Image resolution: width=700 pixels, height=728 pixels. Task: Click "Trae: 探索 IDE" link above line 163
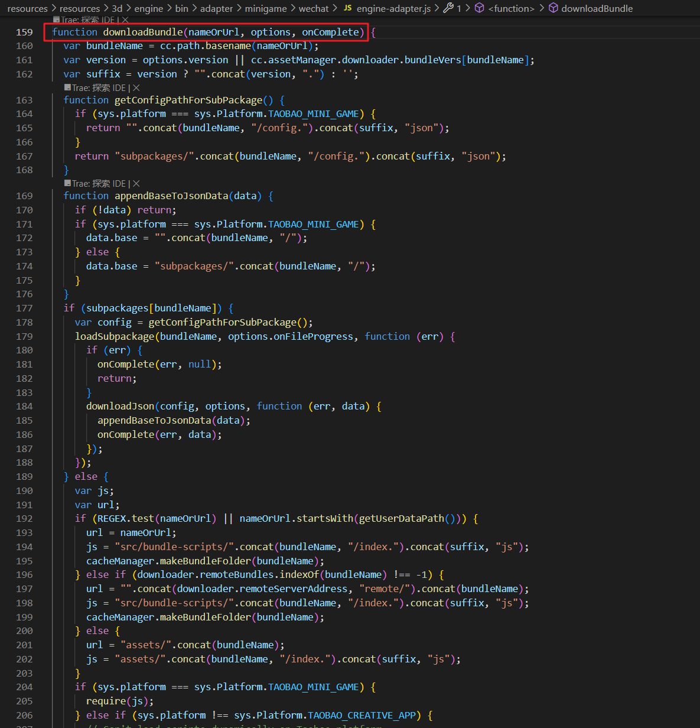(99, 88)
